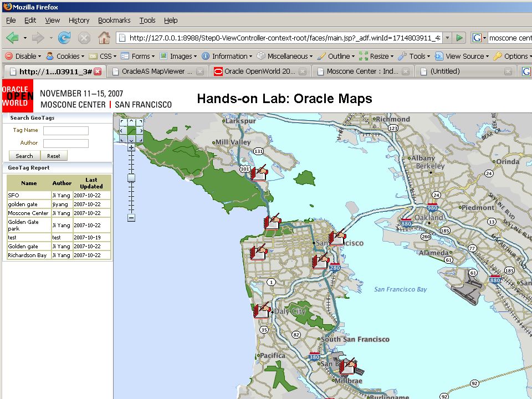Click the geotag marker near highway 280
Screen dimensions: 532x399
(x=321, y=261)
